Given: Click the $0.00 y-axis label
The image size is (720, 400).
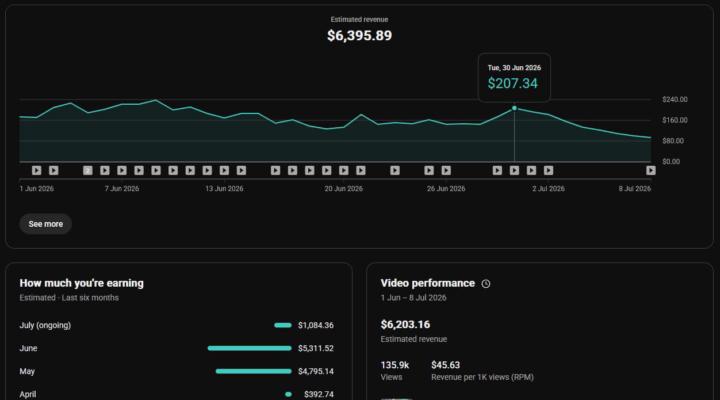Looking at the screenshot, I should tap(671, 161).
